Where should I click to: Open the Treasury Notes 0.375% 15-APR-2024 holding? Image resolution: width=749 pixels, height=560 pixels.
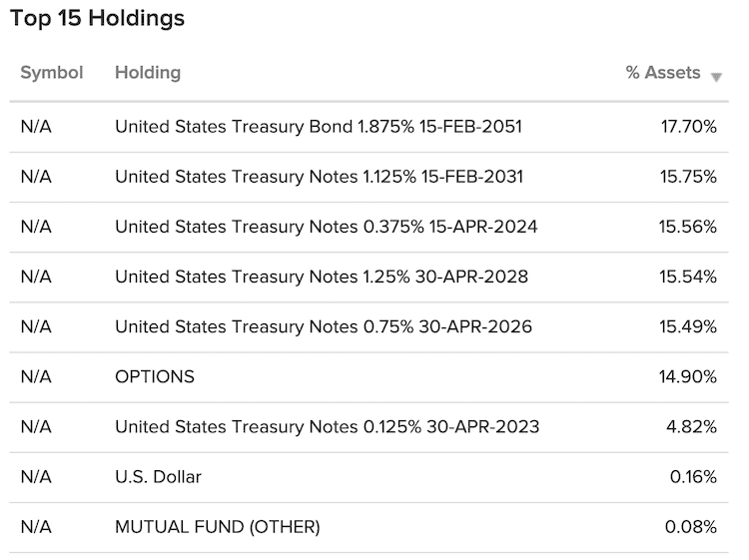pyautogui.click(x=327, y=227)
